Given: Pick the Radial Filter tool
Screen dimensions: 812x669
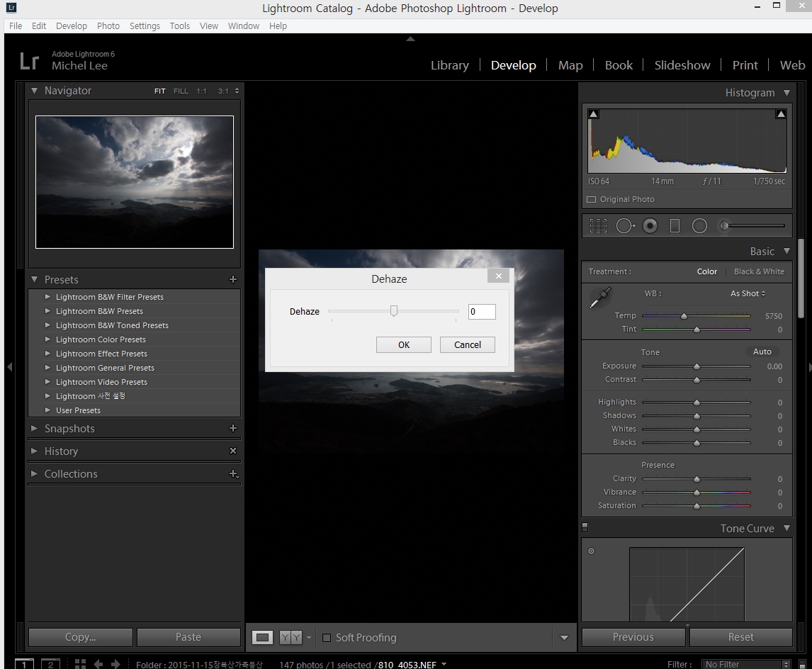Looking at the screenshot, I should pyautogui.click(x=699, y=226).
